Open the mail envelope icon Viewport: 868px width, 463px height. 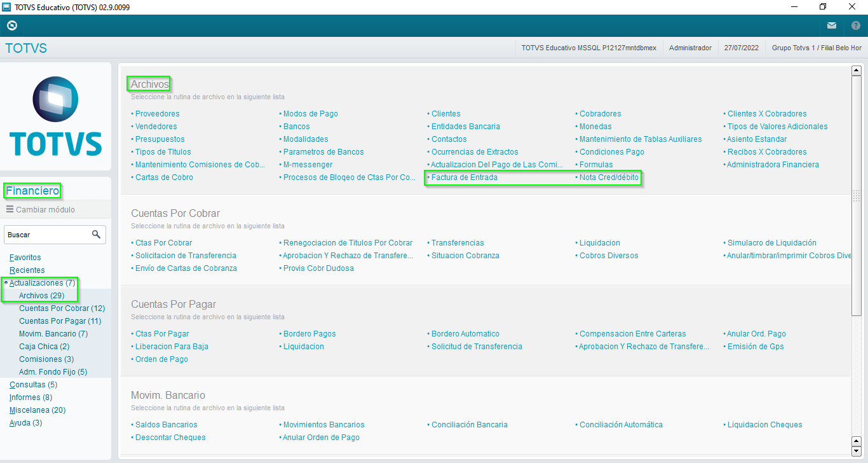(x=832, y=25)
